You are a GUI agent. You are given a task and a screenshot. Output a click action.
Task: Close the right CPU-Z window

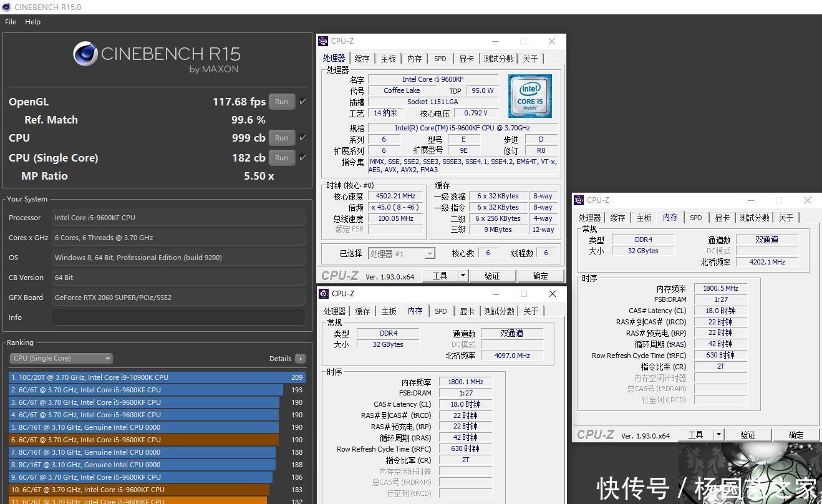pyautogui.click(x=807, y=200)
